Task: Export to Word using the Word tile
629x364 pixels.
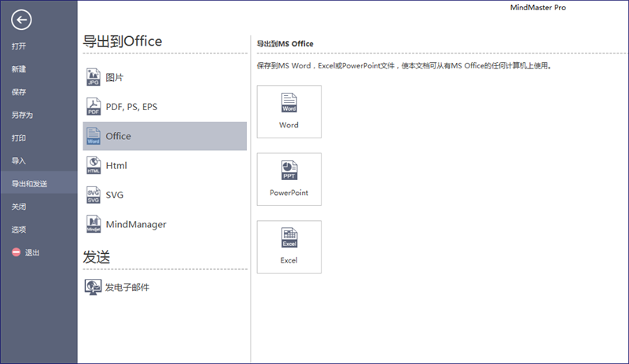Action: (x=289, y=112)
